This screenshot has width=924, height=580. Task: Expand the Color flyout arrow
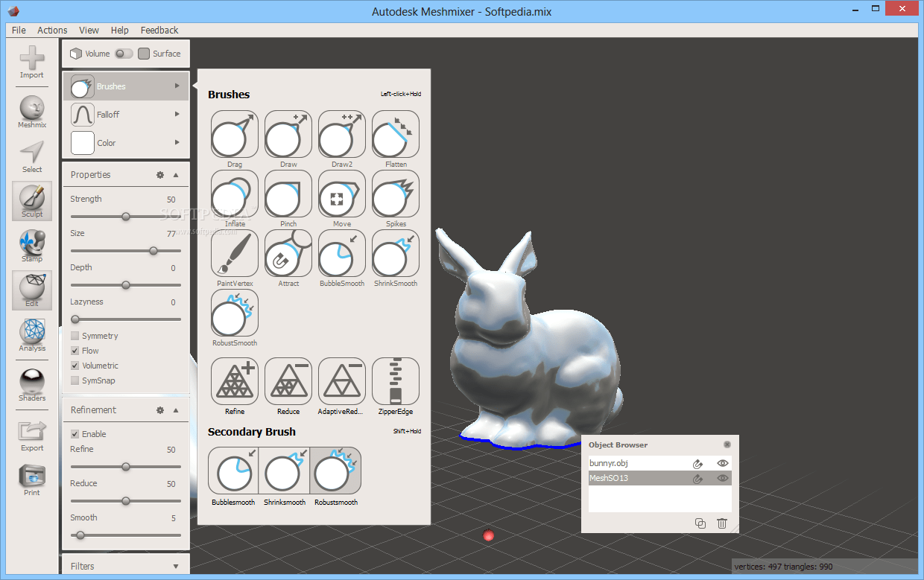coord(177,143)
